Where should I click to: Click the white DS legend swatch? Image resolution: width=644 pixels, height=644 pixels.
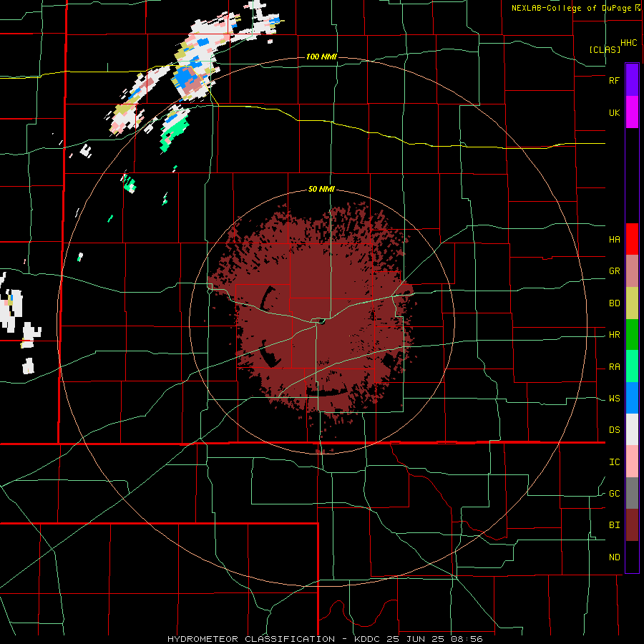(x=632, y=429)
